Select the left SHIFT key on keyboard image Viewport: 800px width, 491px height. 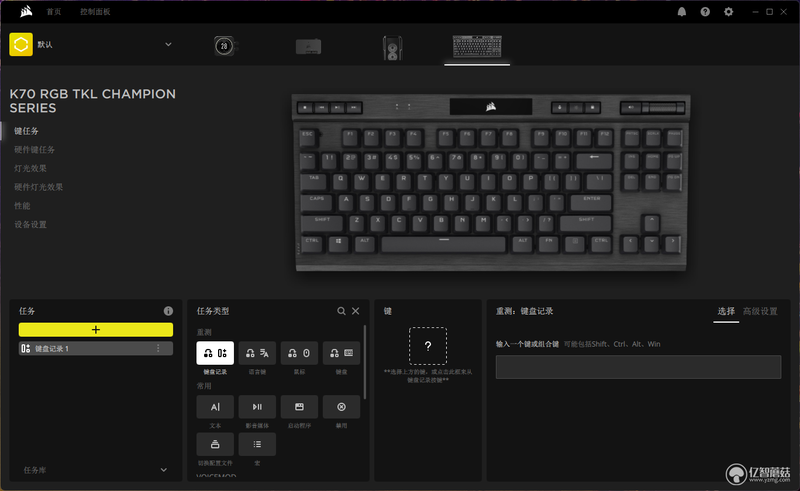coord(322,223)
